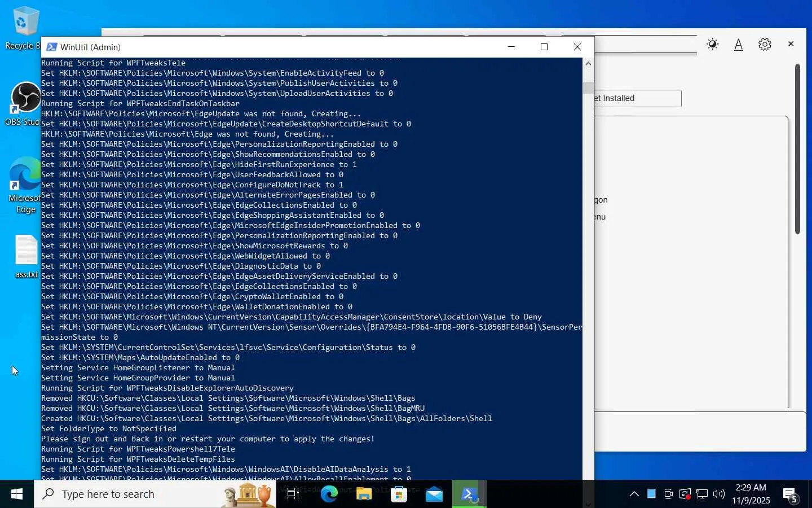Open Task View from the taskbar
Screen dimensions: 812x508
pos(293,494)
